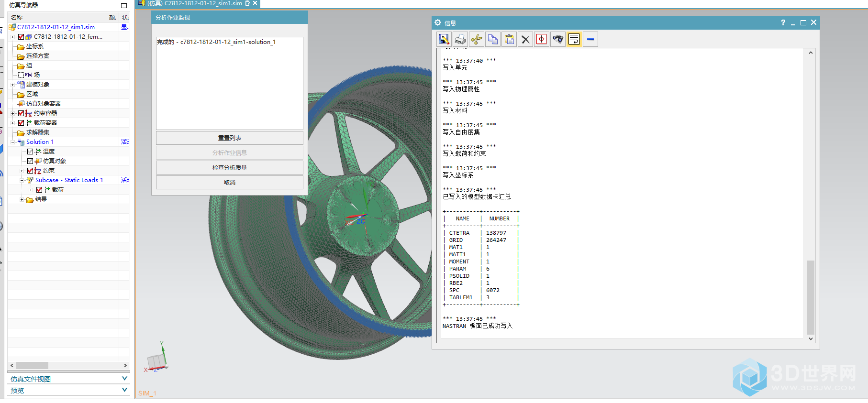Click the navigator horizontal scrollbar thumb
This screenshot has height=403, width=868.
tap(33, 365)
